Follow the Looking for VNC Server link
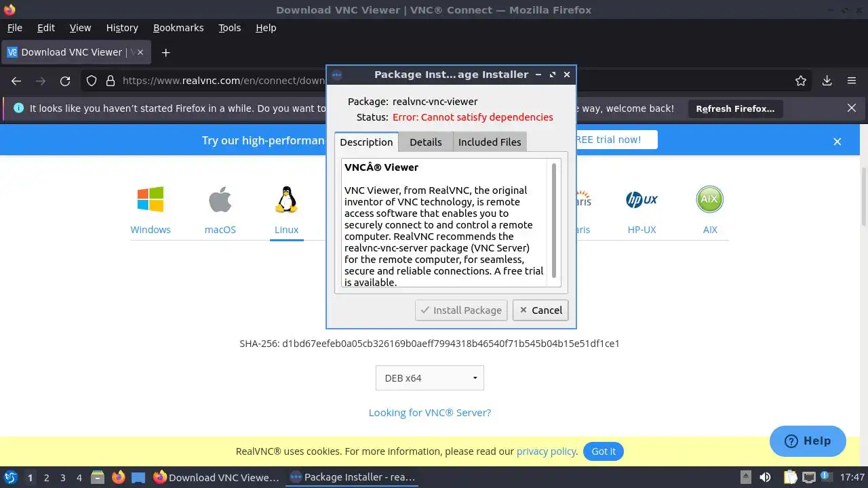 (x=430, y=412)
